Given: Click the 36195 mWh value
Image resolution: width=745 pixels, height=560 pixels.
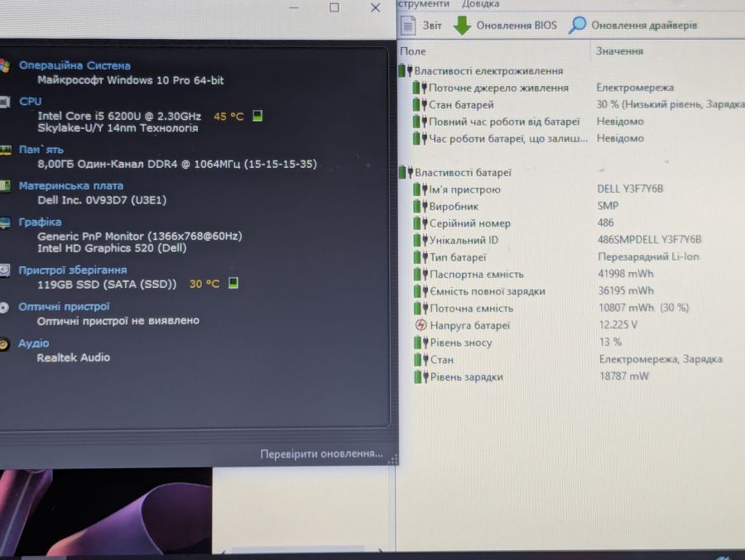Looking at the screenshot, I should (x=627, y=290).
